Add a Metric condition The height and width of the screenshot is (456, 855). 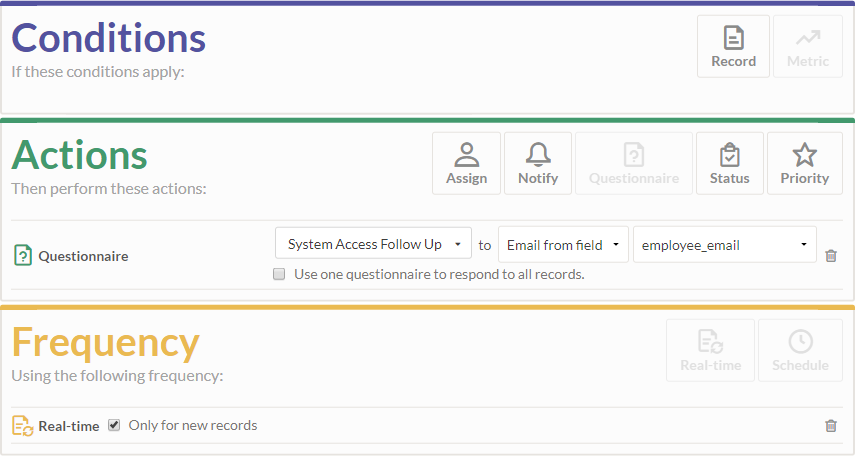pos(807,46)
